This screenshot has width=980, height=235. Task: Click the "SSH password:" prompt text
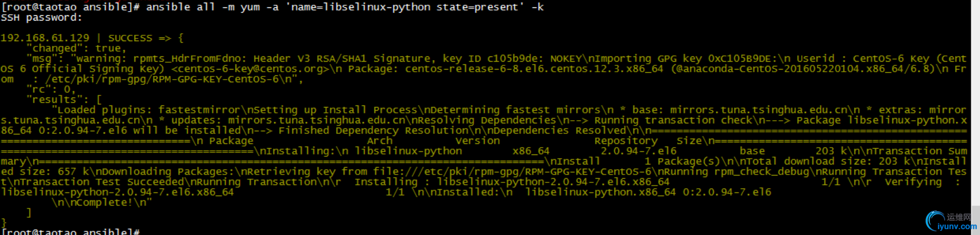(42, 17)
